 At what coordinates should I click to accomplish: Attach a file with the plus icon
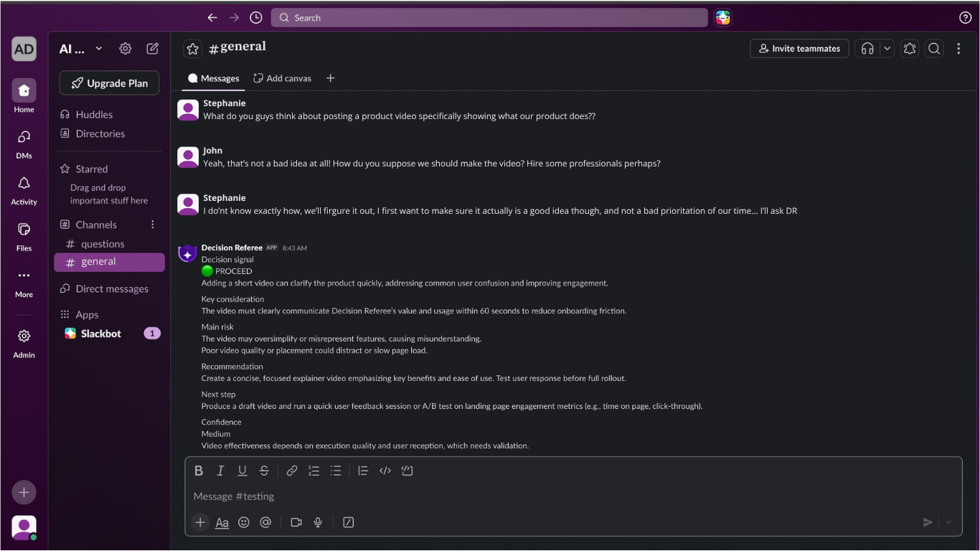200,522
